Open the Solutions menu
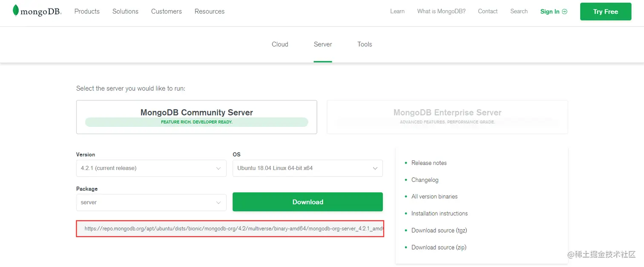 (125, 11)
